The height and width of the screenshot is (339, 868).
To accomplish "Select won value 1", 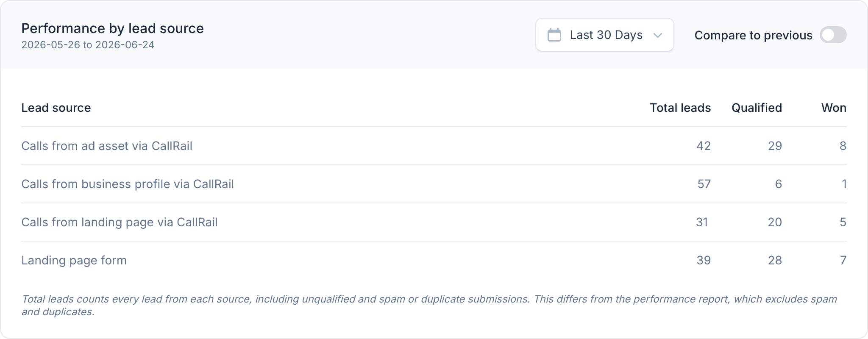I will click(x=844, y=184).
